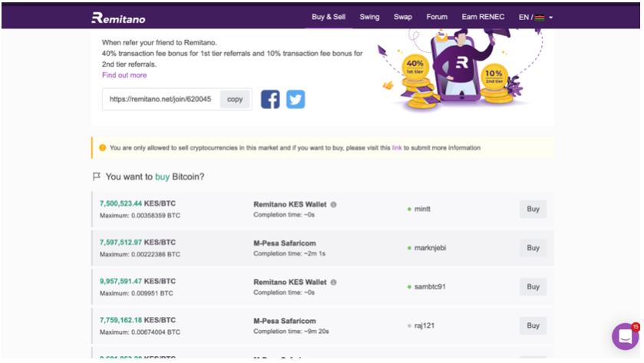The width and height of the screenshot is (644, 363).
Task: Buy Bitcoin from sambtc91
Action: pos(533,286)
